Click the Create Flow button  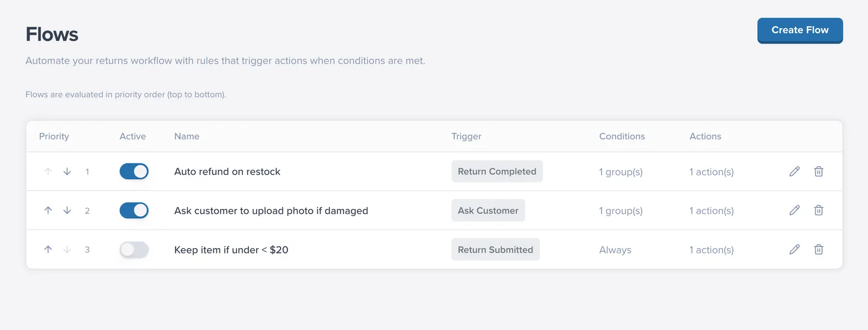tap(800, 30)
